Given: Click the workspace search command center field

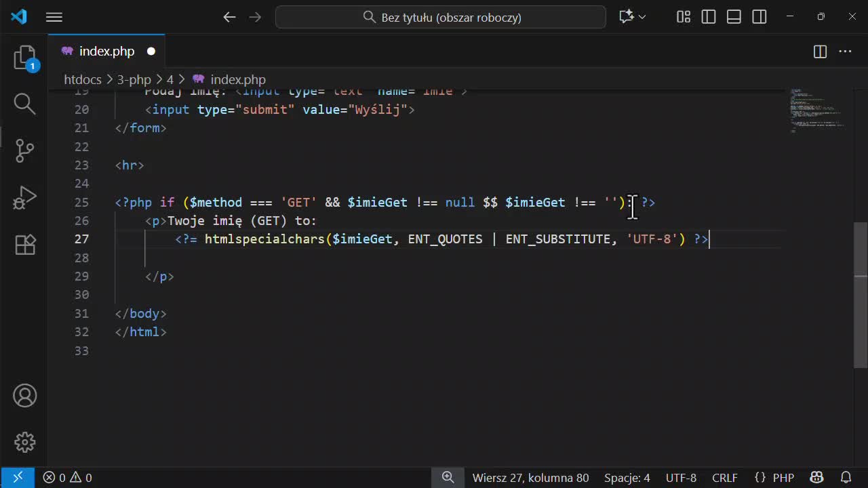Looking at the screenshot, I should [441, 17].
